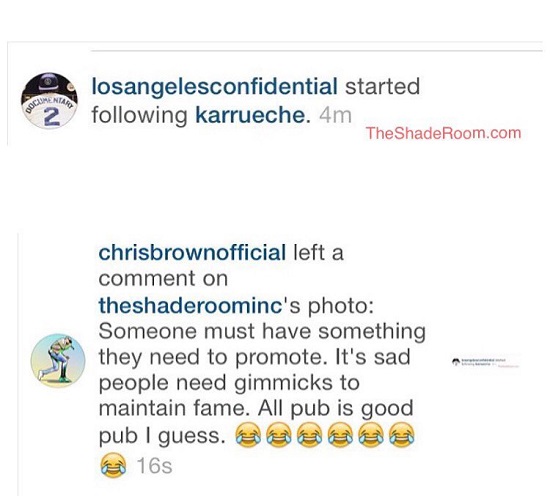Click the word 'following' before karrueche
Screen dimensions: 550x496
tap(139, 116)
